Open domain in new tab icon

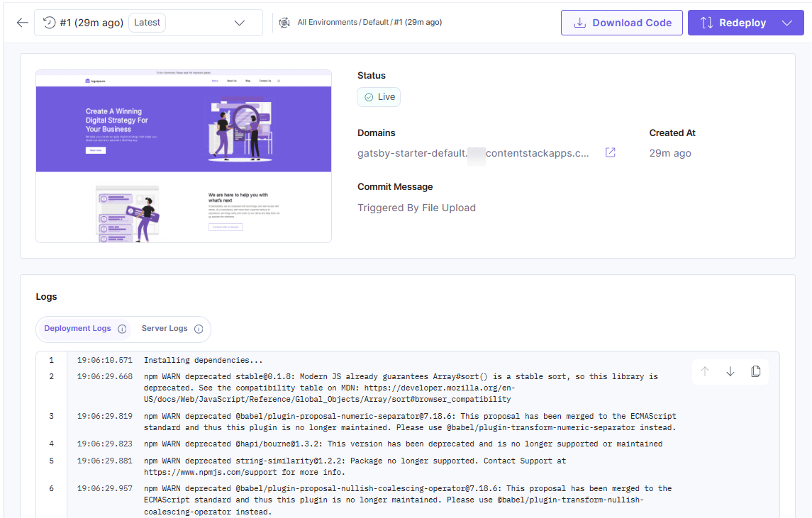pos(610,153)
